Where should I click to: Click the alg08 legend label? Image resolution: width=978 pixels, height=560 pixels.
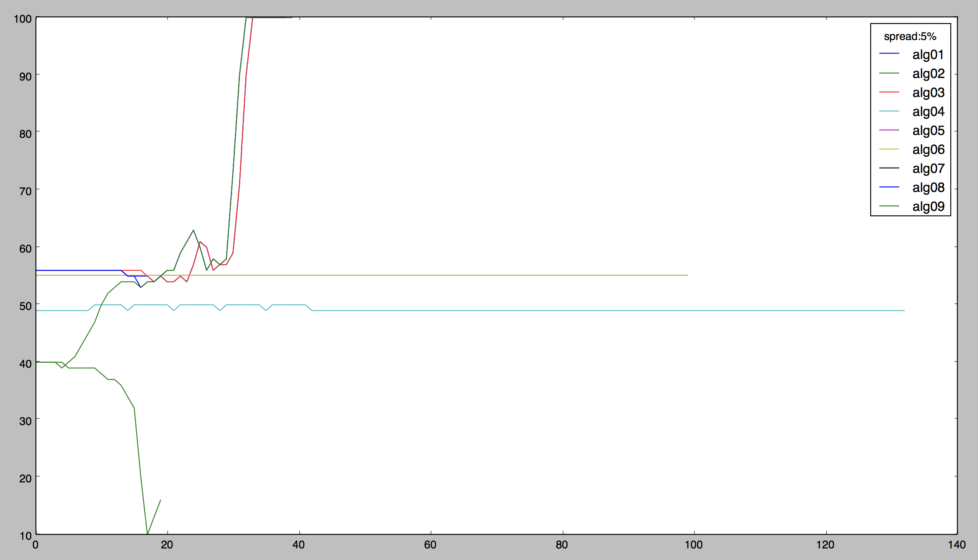click(928, 187)
